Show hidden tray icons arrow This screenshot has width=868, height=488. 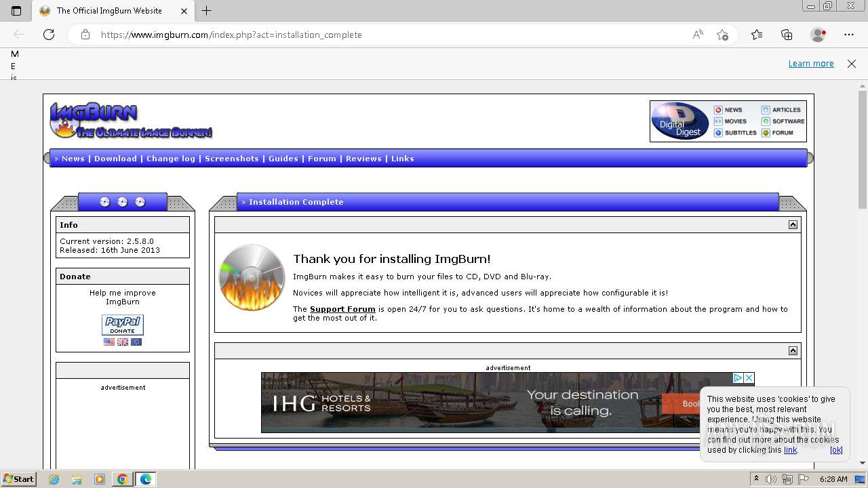click(756, 479)
